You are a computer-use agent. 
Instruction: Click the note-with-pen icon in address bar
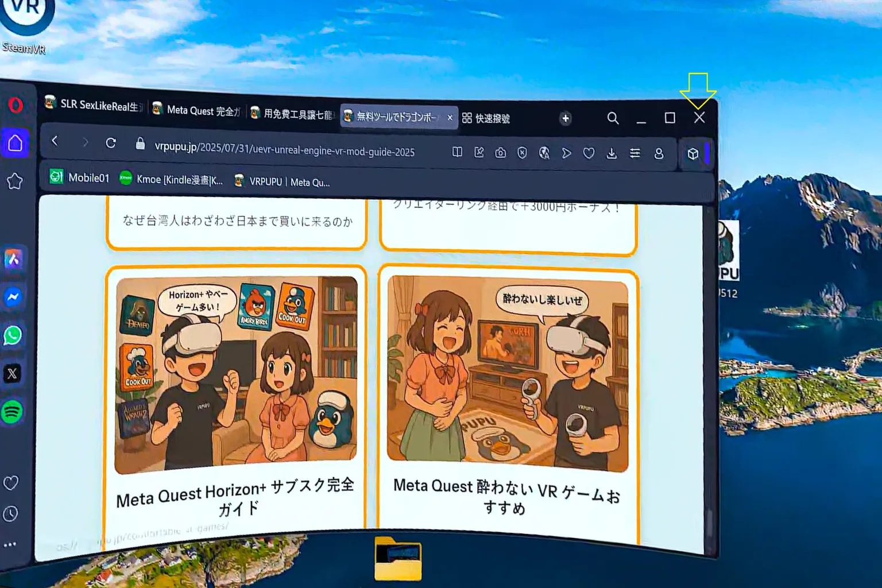pyautogui.click(x=479, y=152)
